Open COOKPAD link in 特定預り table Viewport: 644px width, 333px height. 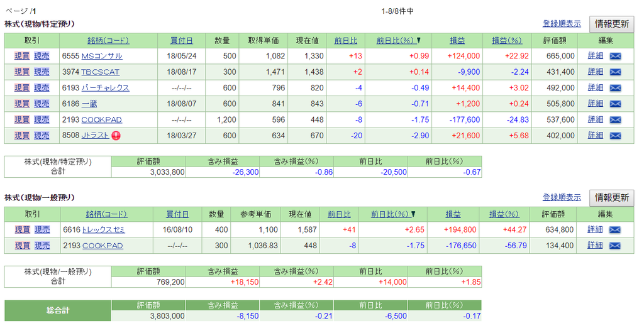[x=101, y=120]
